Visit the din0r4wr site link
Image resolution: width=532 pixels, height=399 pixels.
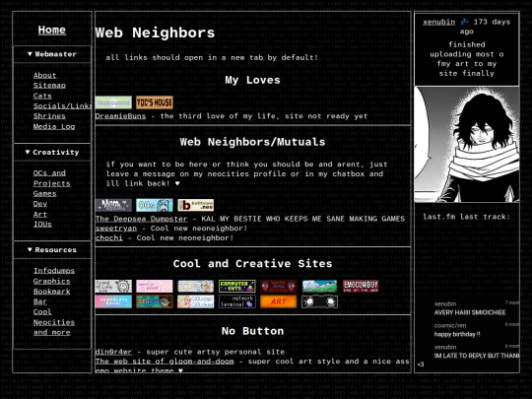tap(113, 352)
